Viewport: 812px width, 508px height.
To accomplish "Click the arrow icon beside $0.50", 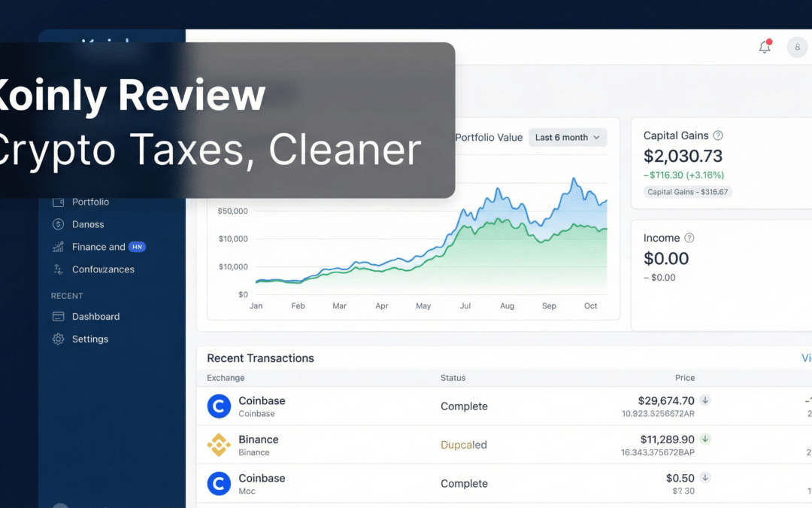I will pyautogui.click(x=704, y=477).
